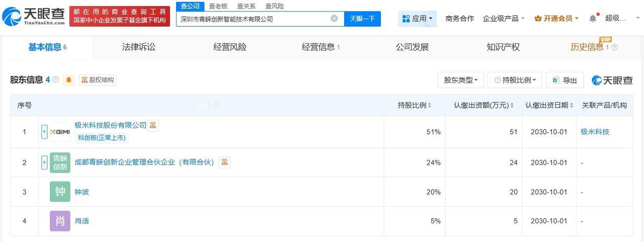
Task: Open the 应用 dropdown menu
Action: point(417,19)
